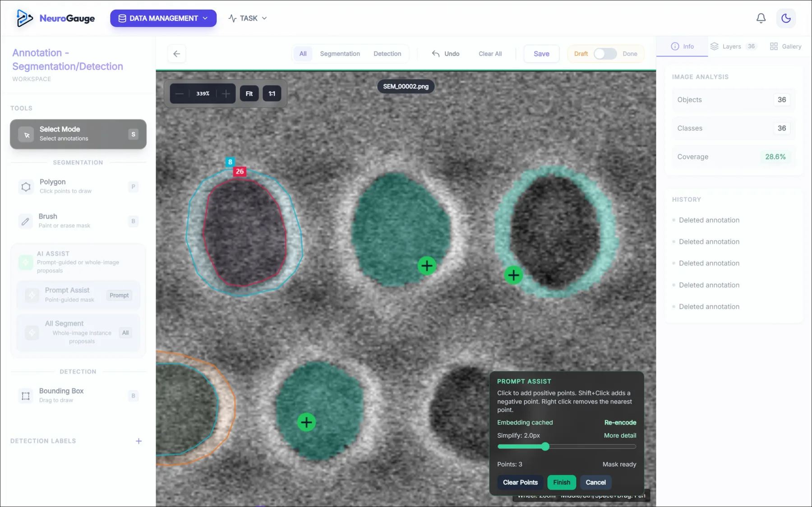Viewport: 812px width, 507px height.
Task: Click the NeuroGauge logo
Action: pyautogui.click(x=55, y=18)
